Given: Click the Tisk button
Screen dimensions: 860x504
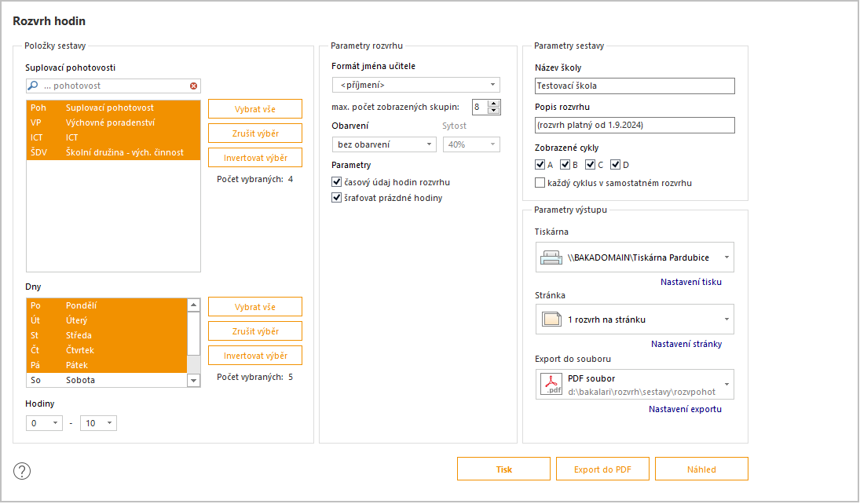Looking at the screenshot, I should [x=503, y=469].
